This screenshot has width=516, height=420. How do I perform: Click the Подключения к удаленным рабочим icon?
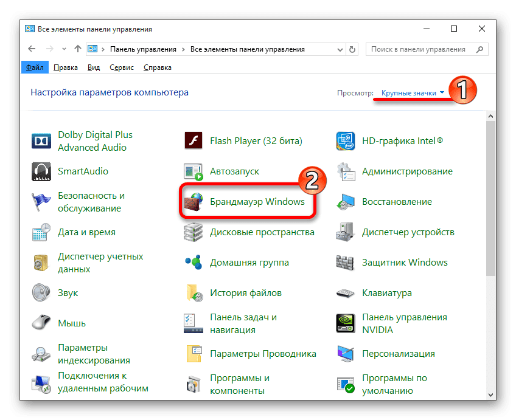[41, 384]
